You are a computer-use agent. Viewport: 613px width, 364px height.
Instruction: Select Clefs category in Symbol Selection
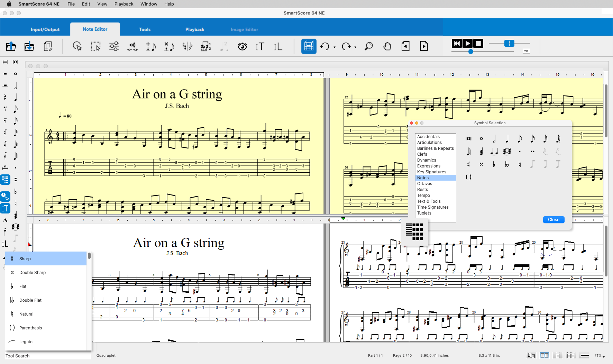point(436,154)
